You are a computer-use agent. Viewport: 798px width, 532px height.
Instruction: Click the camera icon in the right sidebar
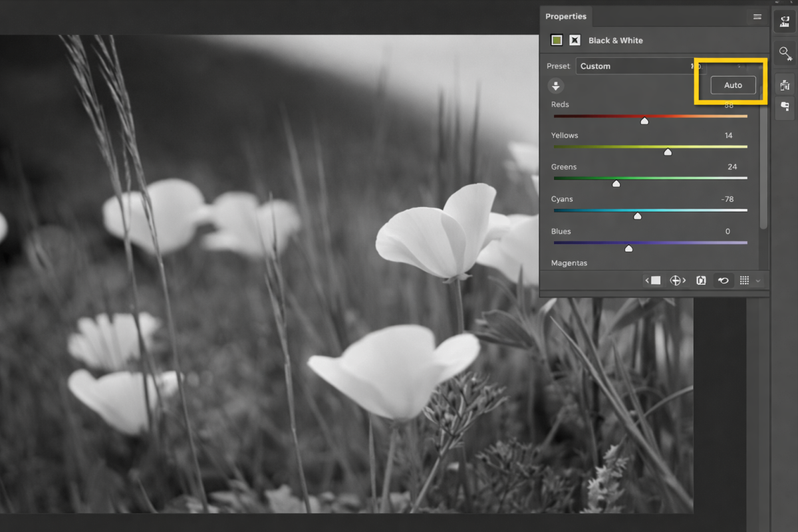784,84
